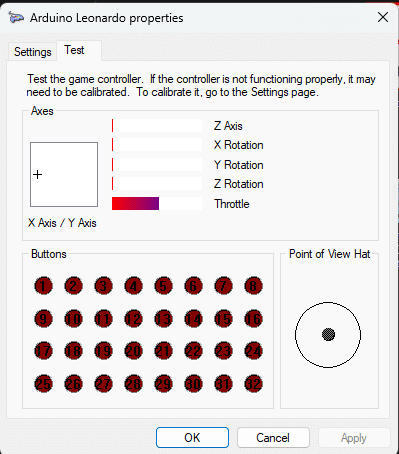This screenshot has height=454, width=399.
Task: Click the Z Rotation indicator bar
Action: (x=157, y=184)
